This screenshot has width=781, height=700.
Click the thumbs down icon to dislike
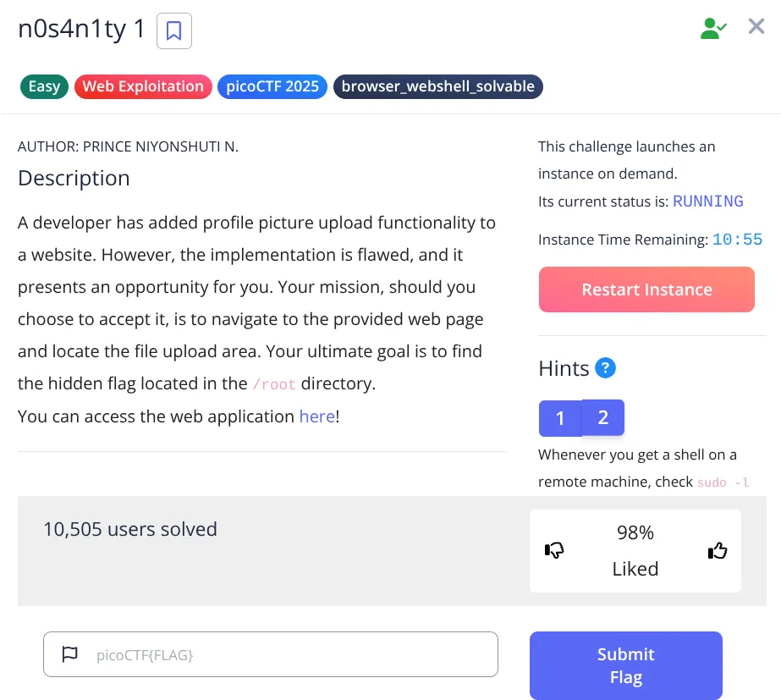click(554, 550)
